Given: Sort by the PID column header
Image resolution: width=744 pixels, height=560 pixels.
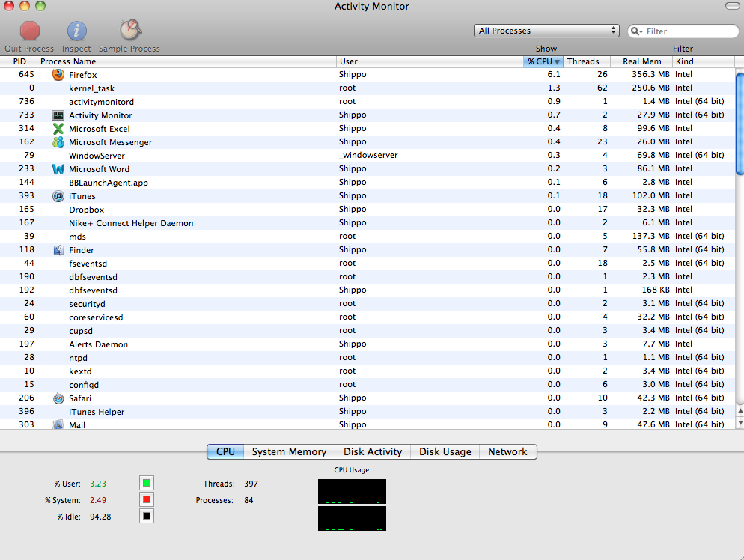Looking at the screenshot, I should [19, 61].
